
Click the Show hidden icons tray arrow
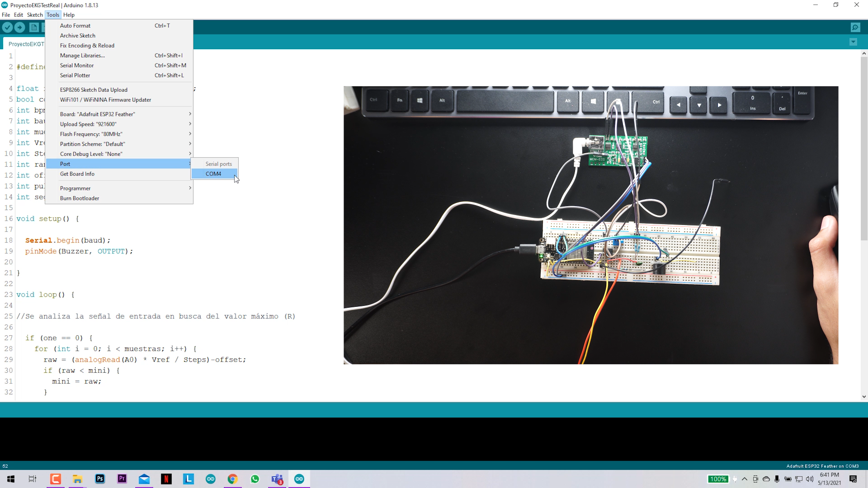(x=745, y=479)
